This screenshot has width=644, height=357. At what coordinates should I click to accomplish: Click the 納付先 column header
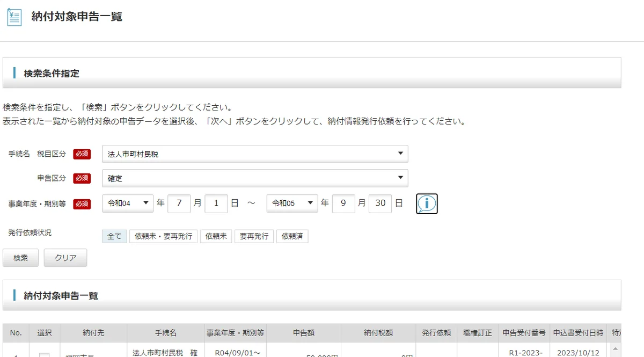pos(93,333)
